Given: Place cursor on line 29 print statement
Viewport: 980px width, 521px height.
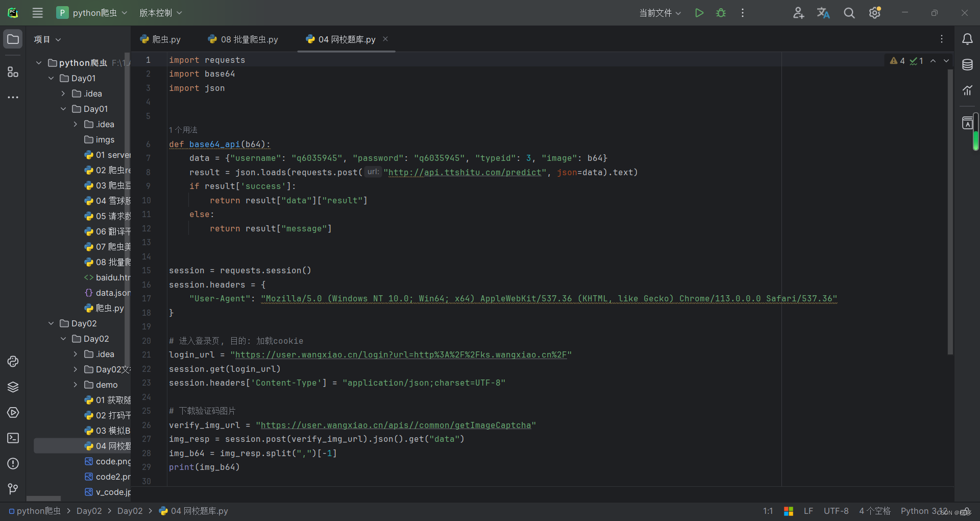Looking at the screenshot, I should coord(204,467).
